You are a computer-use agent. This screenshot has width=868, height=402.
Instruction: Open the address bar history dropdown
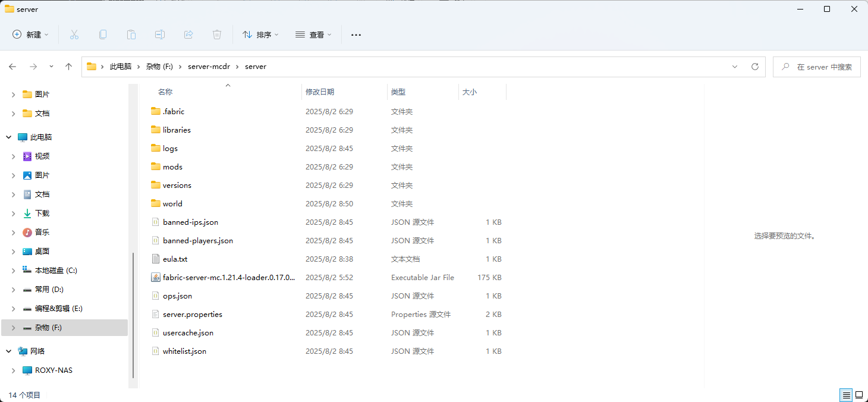[x=735, y=67]
